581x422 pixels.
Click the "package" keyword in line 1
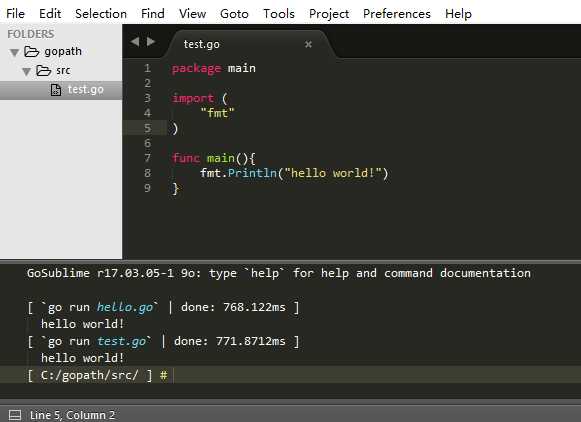pyautogui.click(x=196, y=69)
